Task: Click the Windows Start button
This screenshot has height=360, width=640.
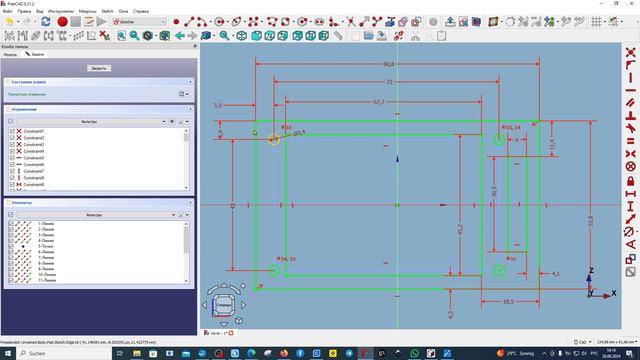Action: (8, 353)
